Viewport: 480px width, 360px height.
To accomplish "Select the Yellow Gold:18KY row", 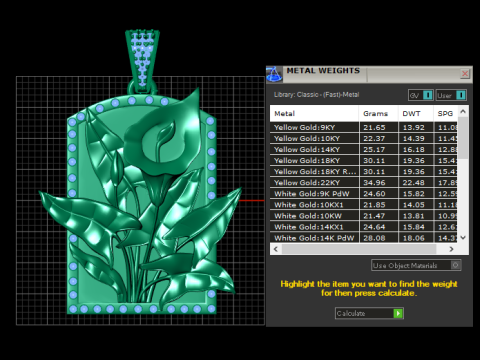I will click(364, 160).
